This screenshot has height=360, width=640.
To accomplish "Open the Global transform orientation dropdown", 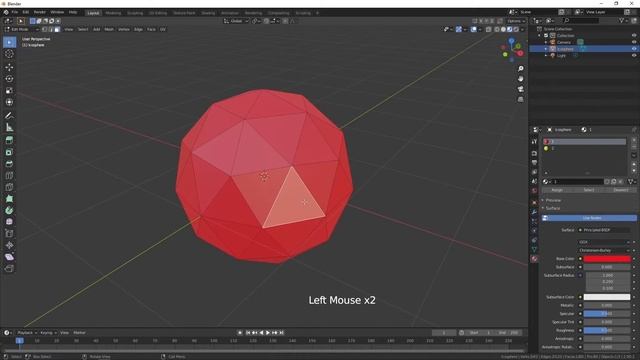I will [x=236, y=21].
